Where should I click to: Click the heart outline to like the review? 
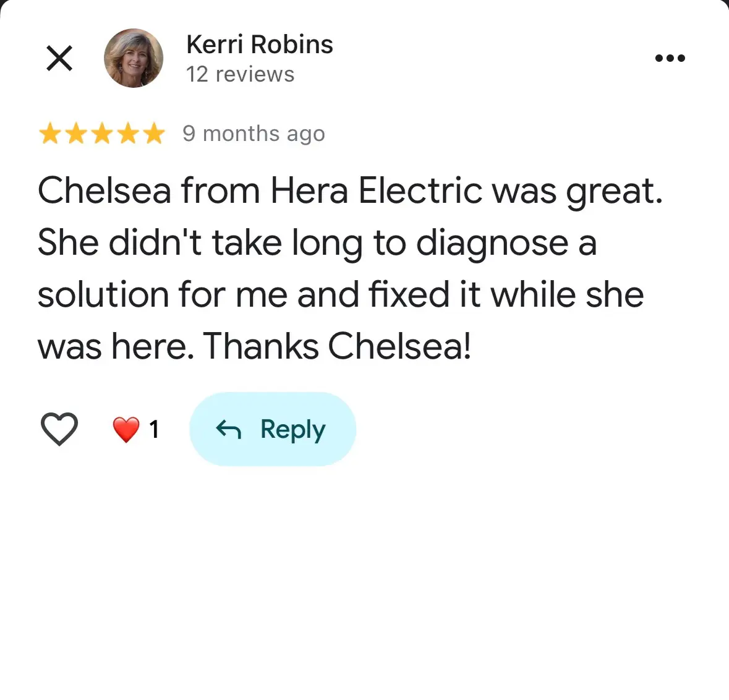(x=59, y=429)
